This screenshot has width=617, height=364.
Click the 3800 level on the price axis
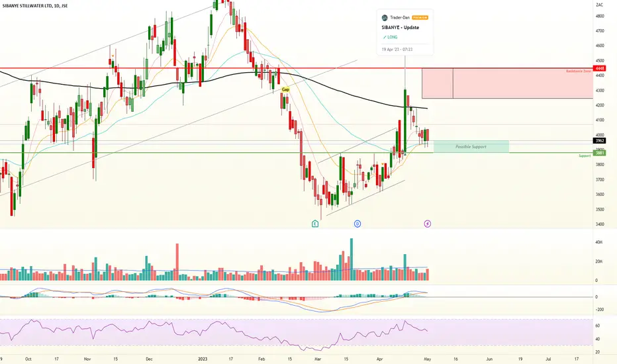[x=600, y=165]
